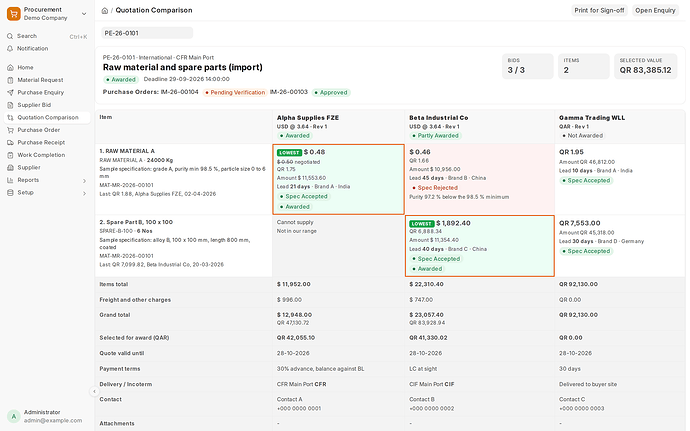Viewport: 690px width, 431px height.
Task: Go to Supplier Bid page
Action: 47,105
